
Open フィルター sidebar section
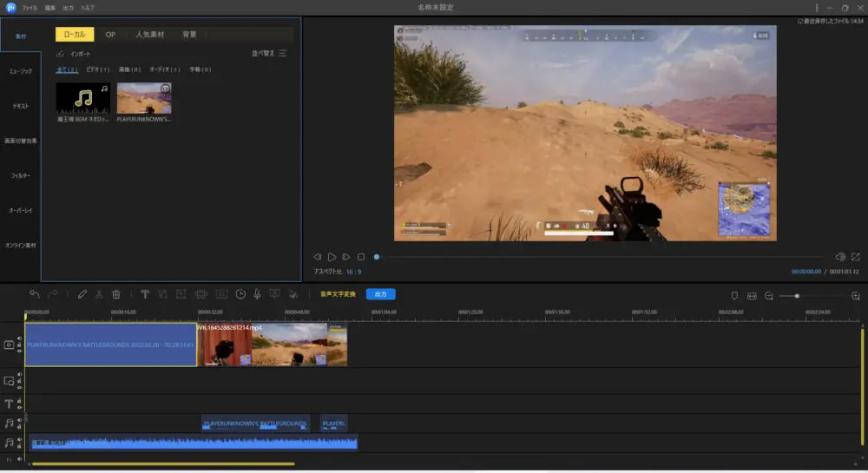coord(21,176)
